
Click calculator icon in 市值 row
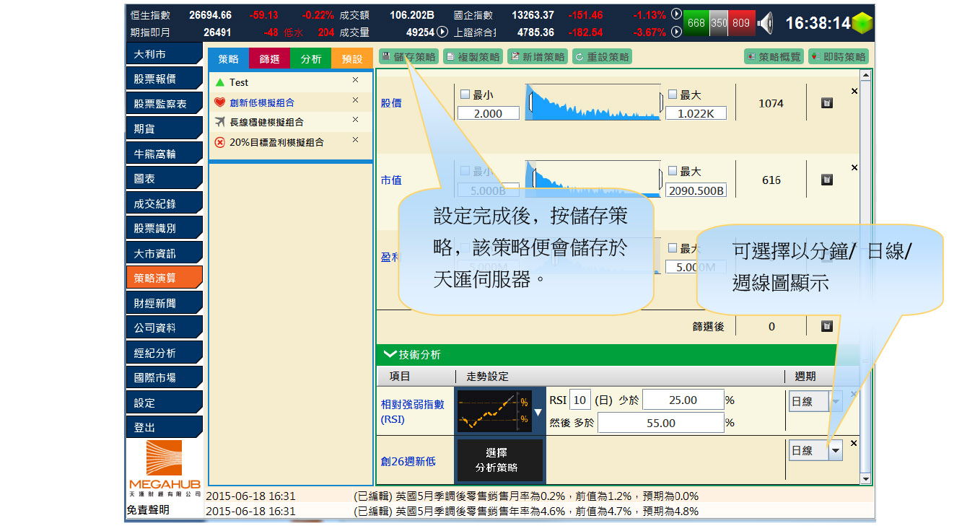(827, 180)
